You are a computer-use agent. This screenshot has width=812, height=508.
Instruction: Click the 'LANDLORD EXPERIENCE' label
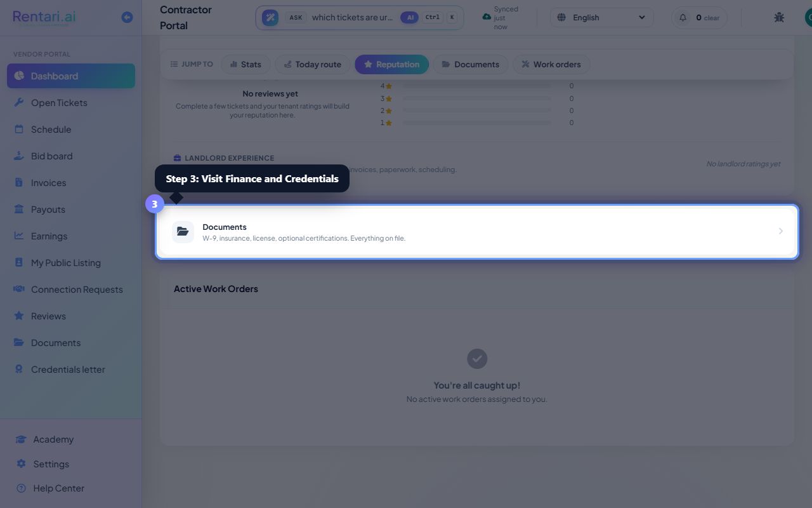pyautogui.click(x=230, y=157)
